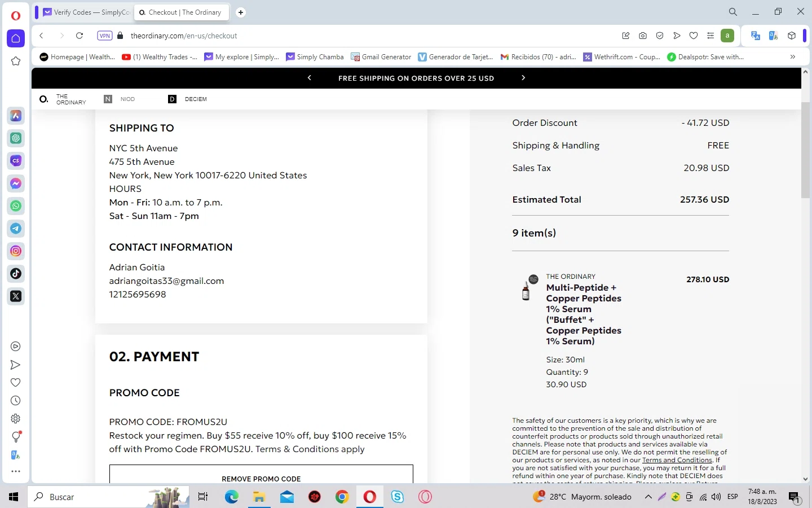Select Checkout | The Ordinary tab
This screenshot has height=508, width=812.
pyautogui.click(x=182, y=12)
